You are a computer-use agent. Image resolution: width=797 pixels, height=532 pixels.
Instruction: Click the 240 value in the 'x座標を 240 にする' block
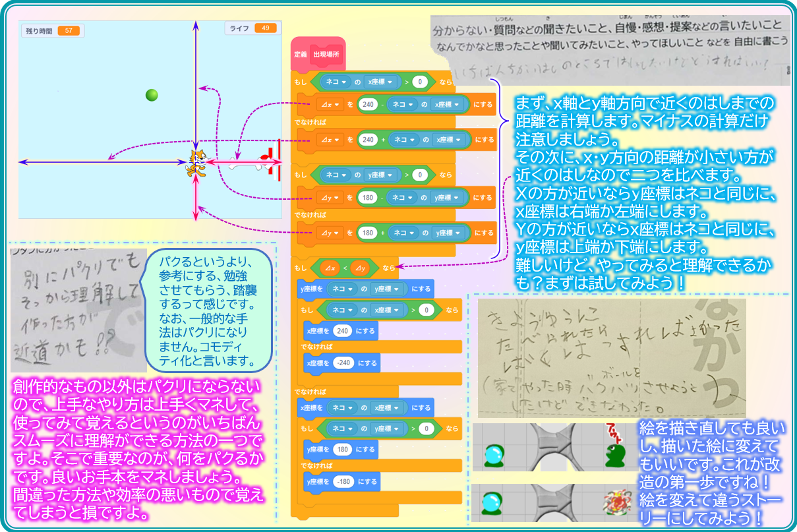(341, 330)
